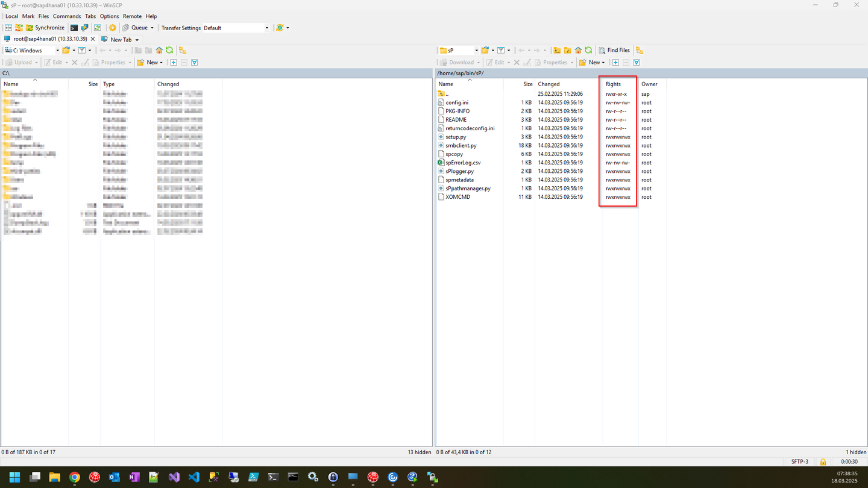Click the Queue toolbar button
868x488 pixels.
[135, 28]
